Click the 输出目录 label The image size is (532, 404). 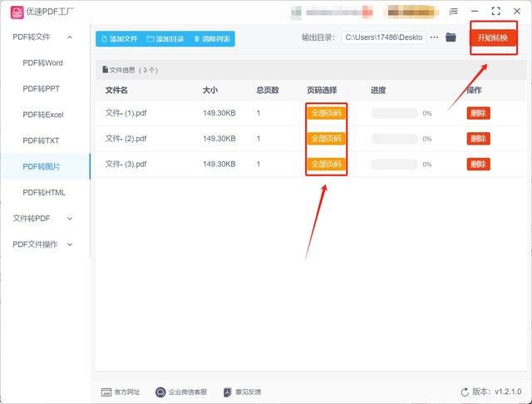(x=318, y=37)
